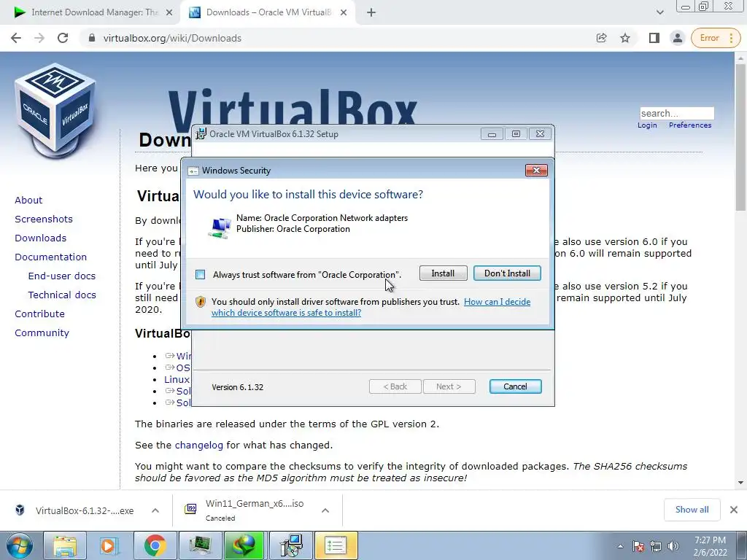This screenshot has width=747, height=560.
Task: Open Screenshots in the sidebar
Action: click(44, 219)
